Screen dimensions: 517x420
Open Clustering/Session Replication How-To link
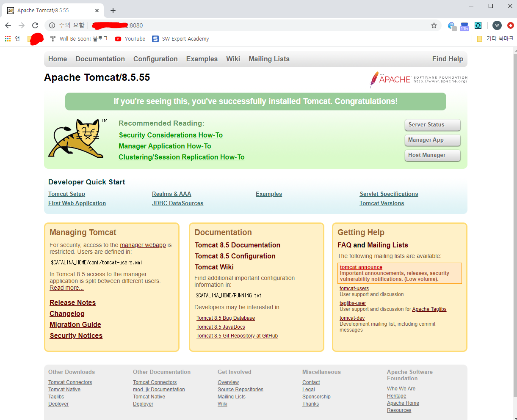click(182, 157)
